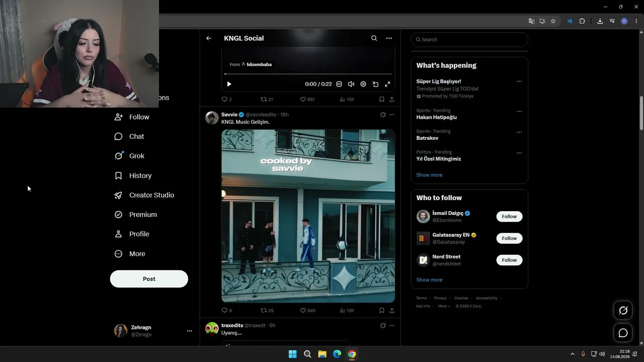
Task: Show more under Who to follow
Action: click(x=429, y=280)
